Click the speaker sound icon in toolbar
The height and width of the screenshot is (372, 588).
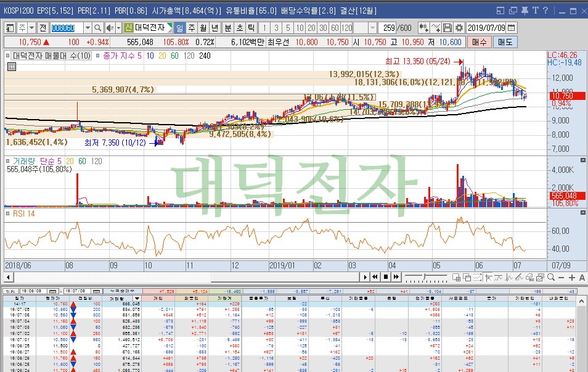point(110,28)
